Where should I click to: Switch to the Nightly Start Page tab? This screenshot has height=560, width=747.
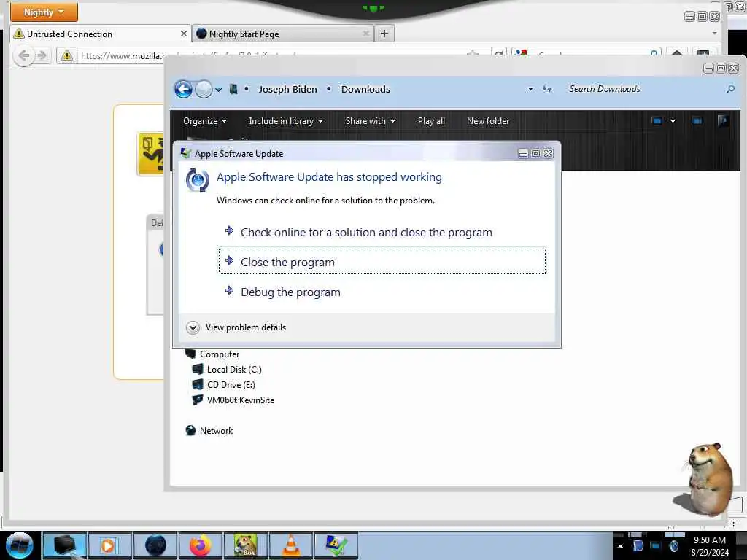point(283,34)
